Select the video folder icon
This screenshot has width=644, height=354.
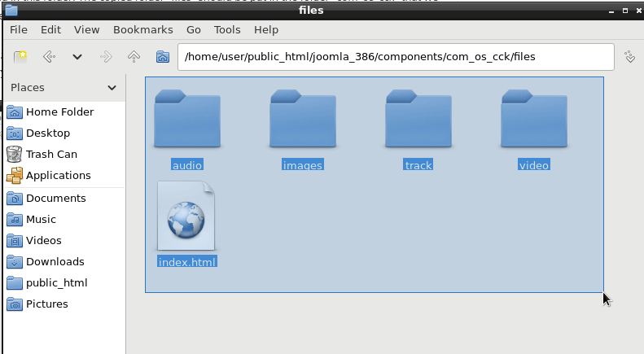coord(534,119)
